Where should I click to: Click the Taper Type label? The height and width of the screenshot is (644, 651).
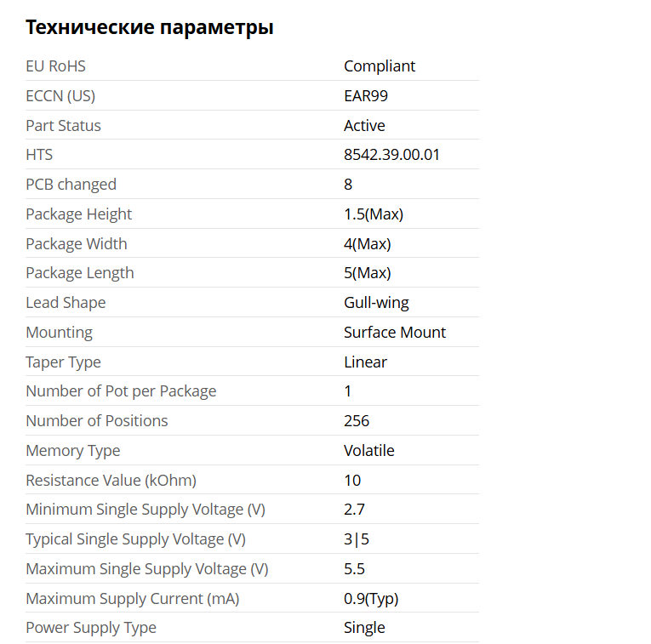(63, 362)
